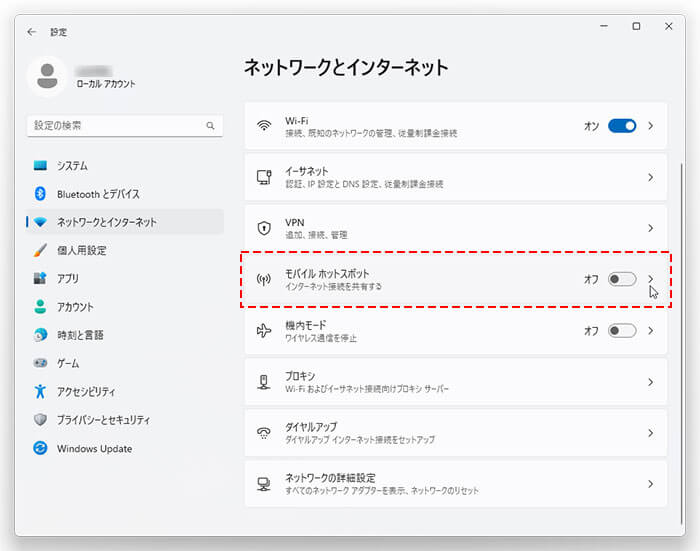Screen dimensions: 700x551
Task: Open ネットワークの詳細設定 title
Action: click(330, 478)
